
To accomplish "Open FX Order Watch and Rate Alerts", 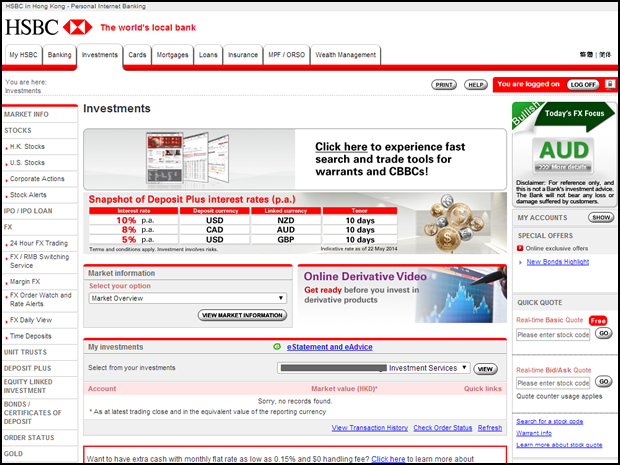I will (x=40, y=300).
